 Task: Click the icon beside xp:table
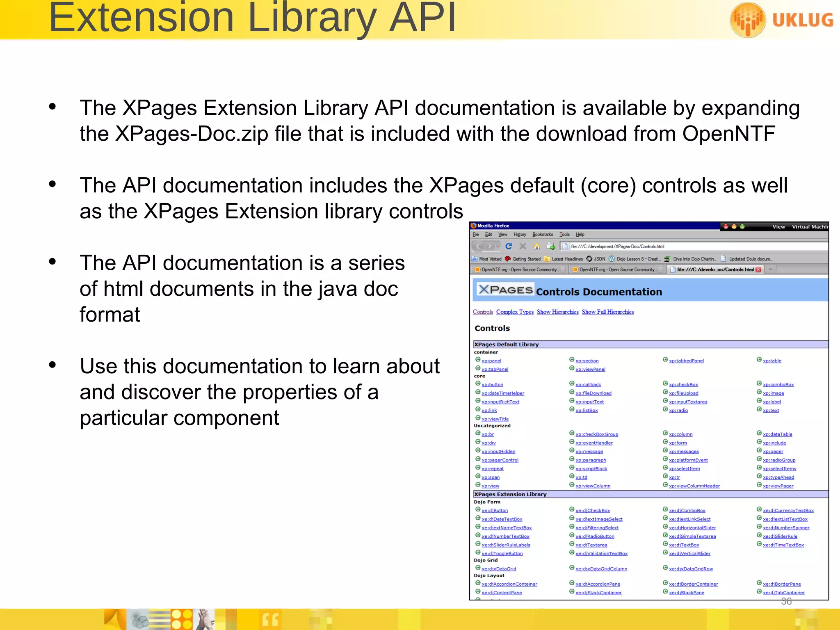pyautogui.click(x=759, y=360)
